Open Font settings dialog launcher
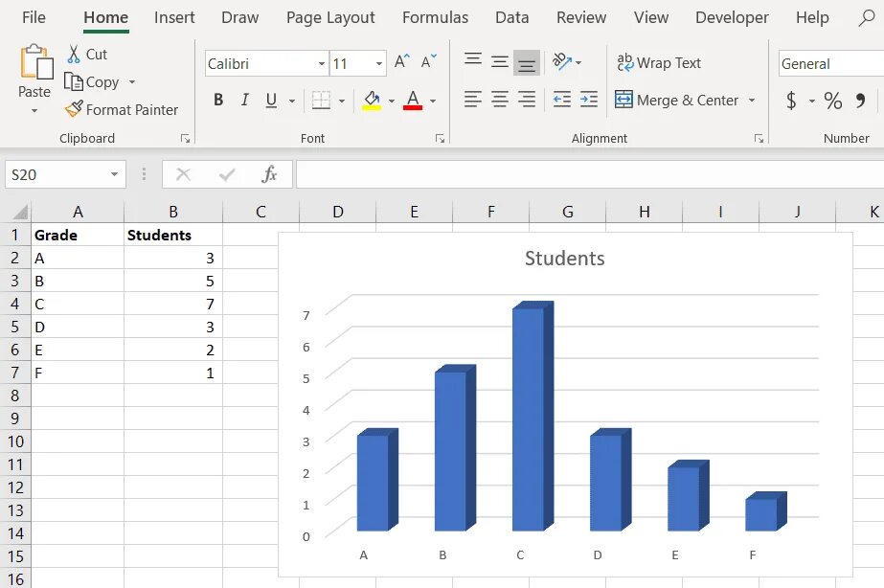The width and height of the screenshot is (884, 588). [x=440, y=139]
